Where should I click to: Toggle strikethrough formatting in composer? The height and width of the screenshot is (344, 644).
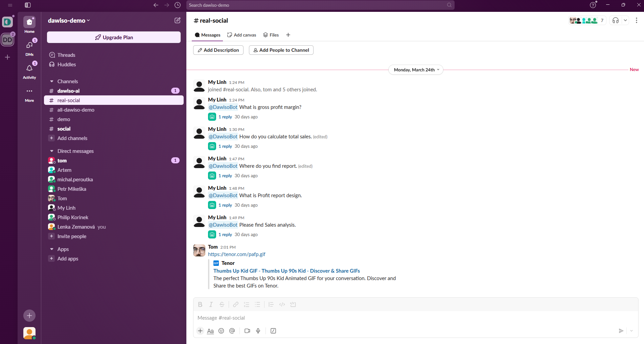pyautogui.click(x=222, y=304)
